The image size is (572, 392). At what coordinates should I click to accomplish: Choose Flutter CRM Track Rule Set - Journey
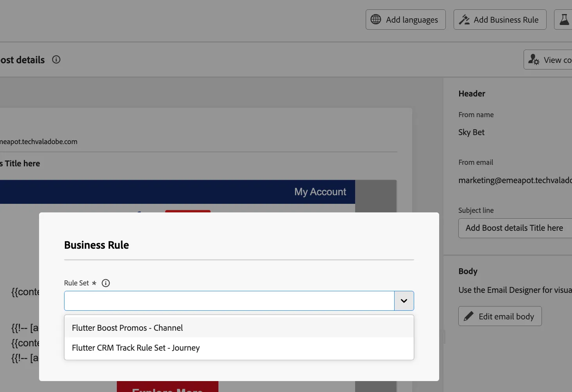[239, 347]
